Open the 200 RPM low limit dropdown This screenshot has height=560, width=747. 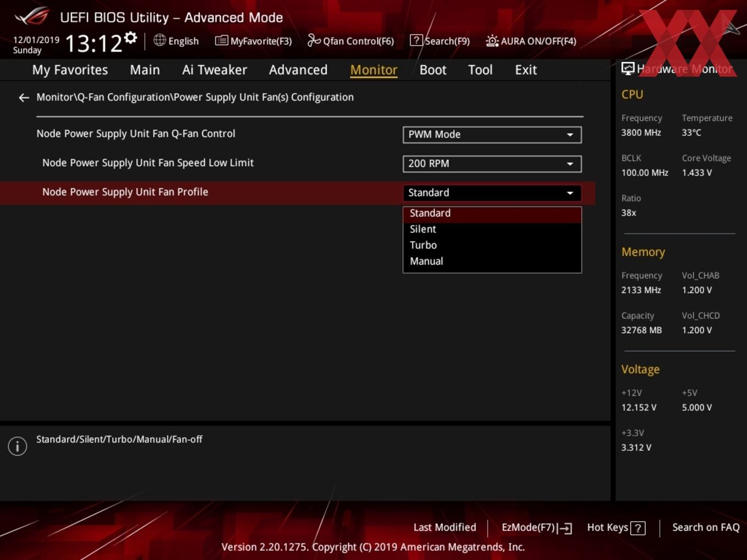click(492, 164)
